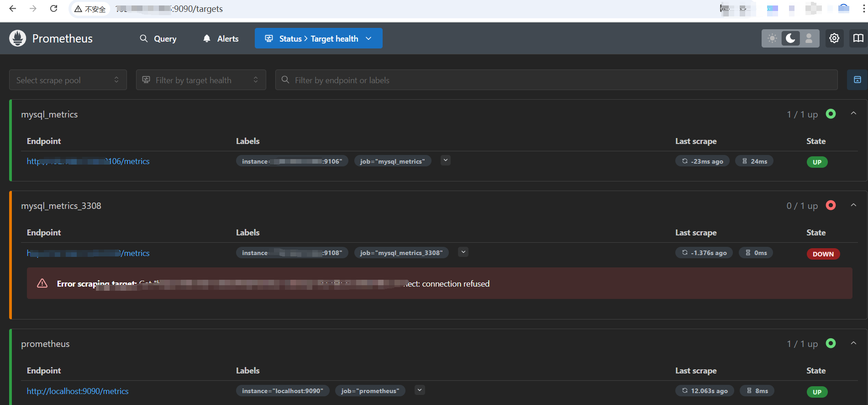Viewport: 868px width, 405px height.
Task: Click green health ring for mysql_metrics
Action: point(831,114)
